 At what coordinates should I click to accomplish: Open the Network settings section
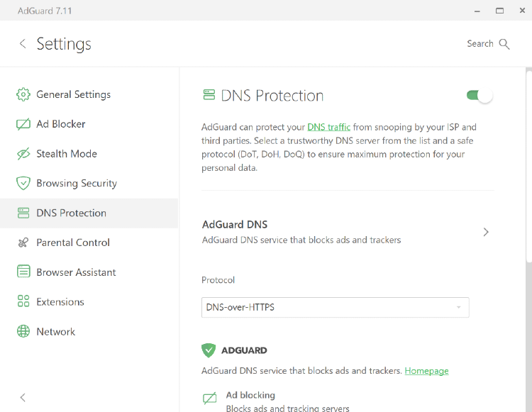pos(89,331)
